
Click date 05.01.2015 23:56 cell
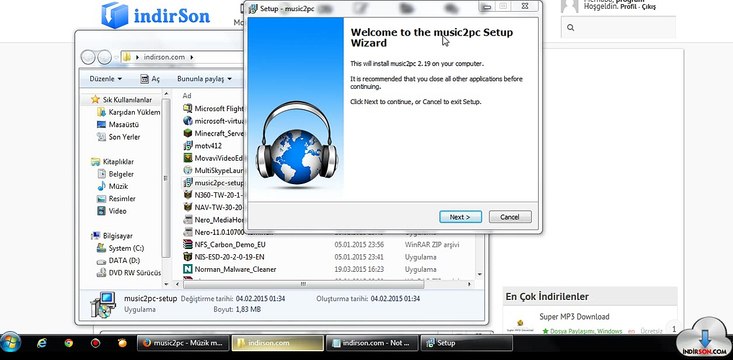pyautogui.click(x=359, y=245)
